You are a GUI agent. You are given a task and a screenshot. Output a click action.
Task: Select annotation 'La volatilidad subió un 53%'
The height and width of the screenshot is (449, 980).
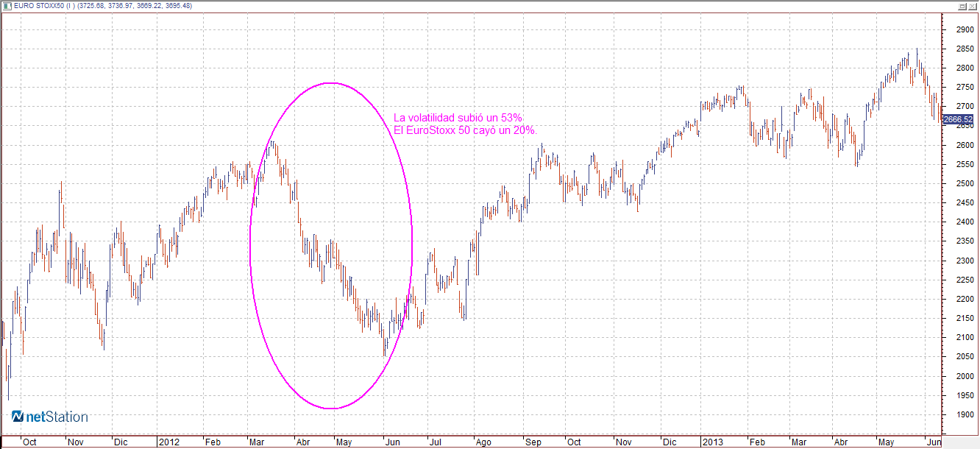(x=458, y=118)
